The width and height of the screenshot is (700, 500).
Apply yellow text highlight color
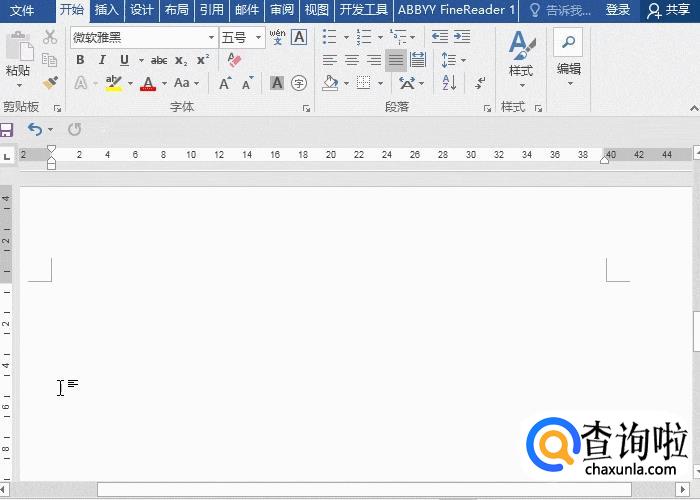[114, 83]
